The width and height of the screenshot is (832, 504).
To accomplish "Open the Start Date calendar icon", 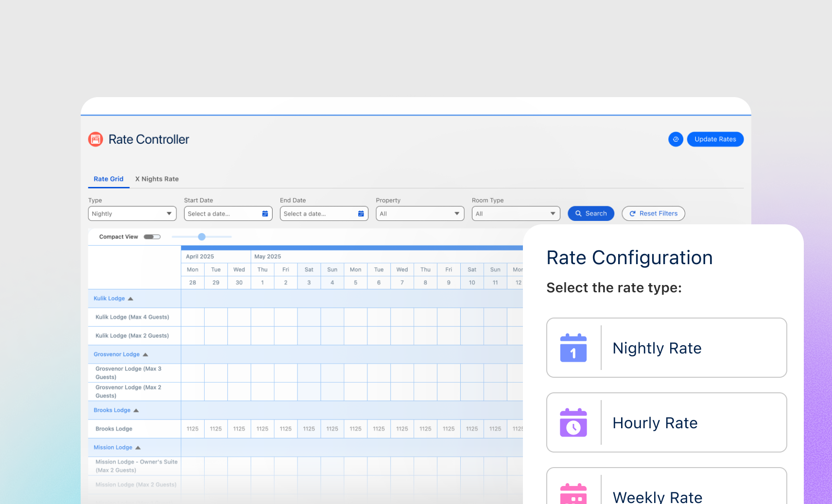I will 265,214.
